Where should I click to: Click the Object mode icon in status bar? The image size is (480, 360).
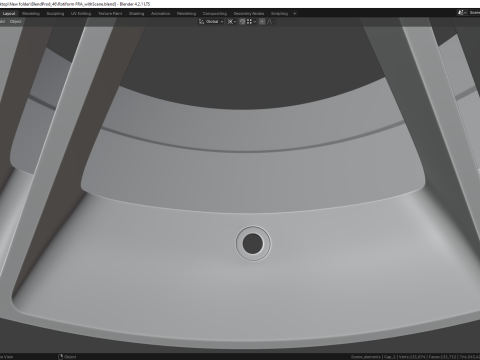[60, 357]
